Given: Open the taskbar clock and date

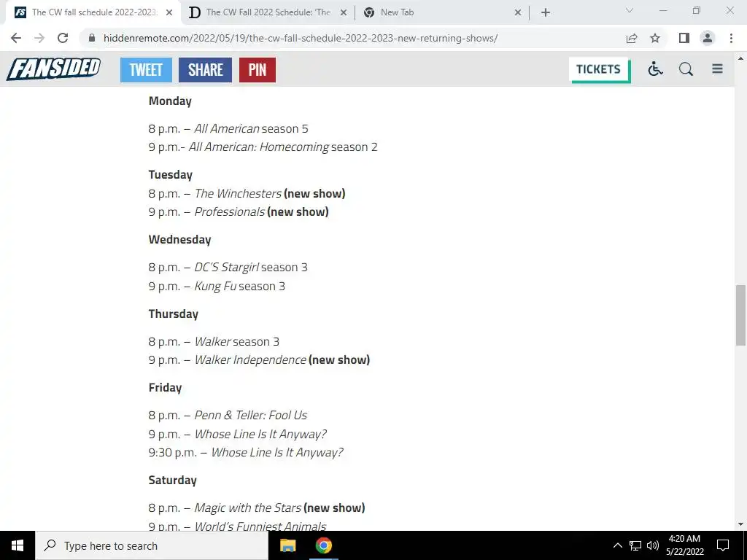Looking at the screenshot, I should (684, 545).
